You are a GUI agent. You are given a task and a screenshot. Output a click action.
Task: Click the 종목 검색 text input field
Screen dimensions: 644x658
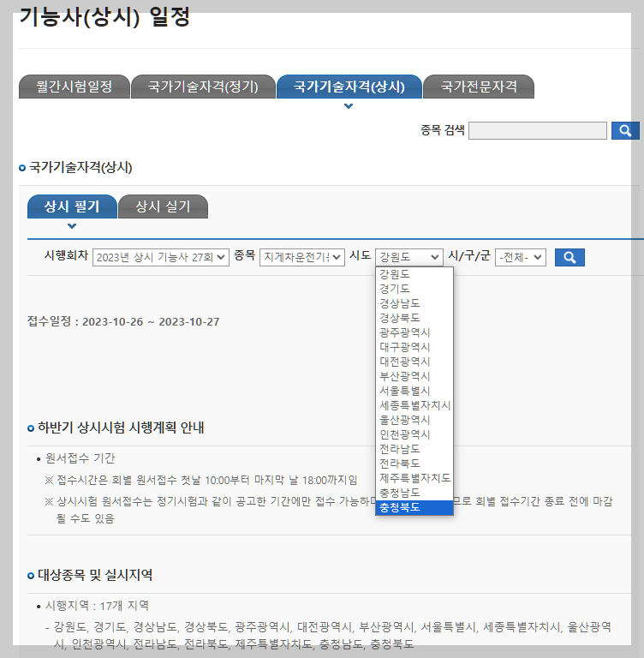(x=538, y=130)
